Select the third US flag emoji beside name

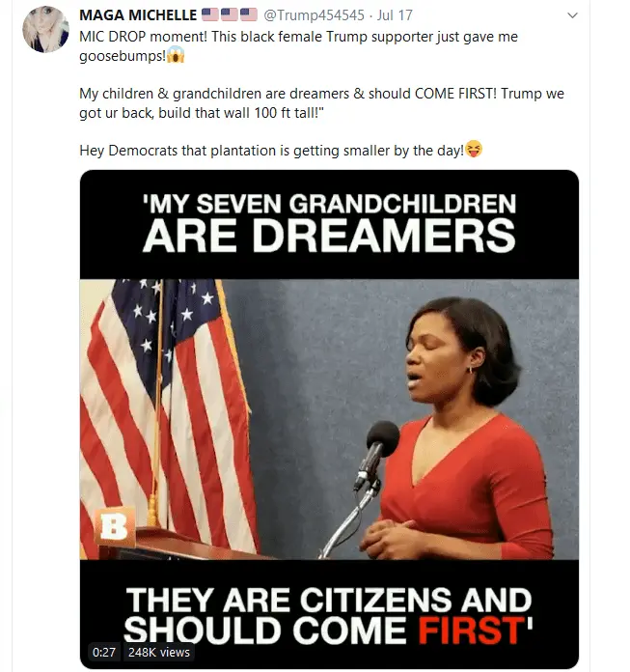coord(248,14)
